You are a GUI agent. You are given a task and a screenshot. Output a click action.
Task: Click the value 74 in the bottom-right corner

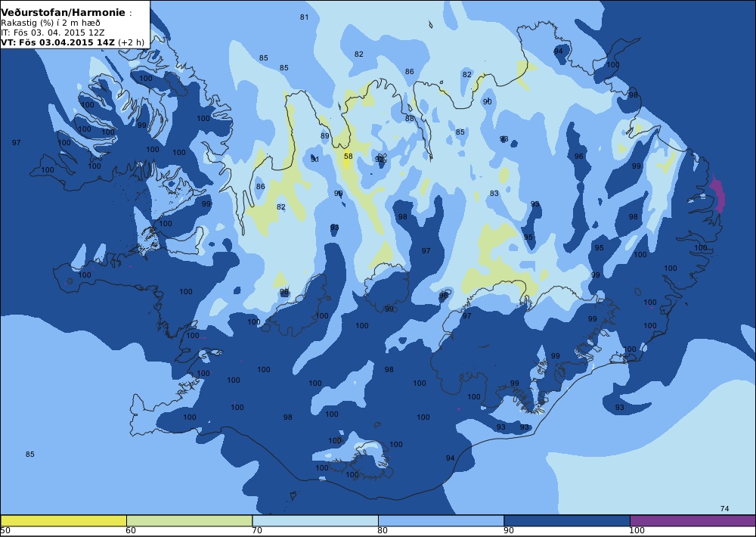(x=724, y=508)
